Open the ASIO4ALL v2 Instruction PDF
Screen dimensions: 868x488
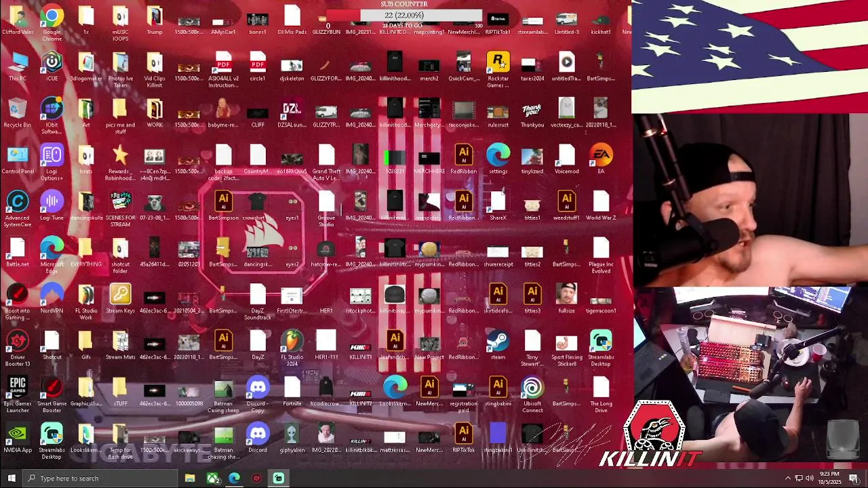tap(223, 69)
